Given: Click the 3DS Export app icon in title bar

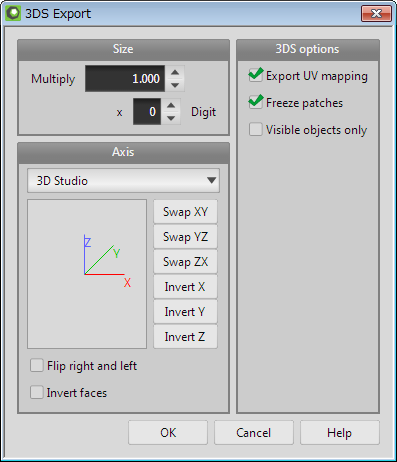Looking at the screenshot, I should (13, 14).
